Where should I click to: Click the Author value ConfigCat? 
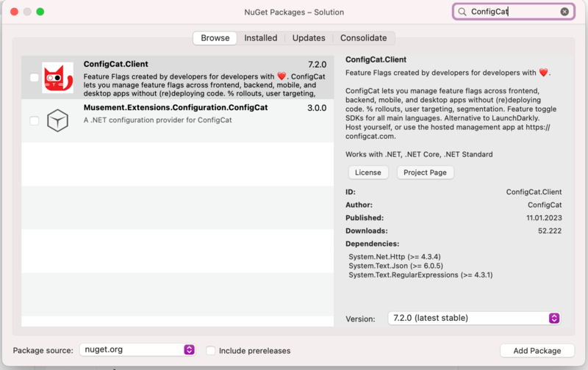(x=545, y=205)
